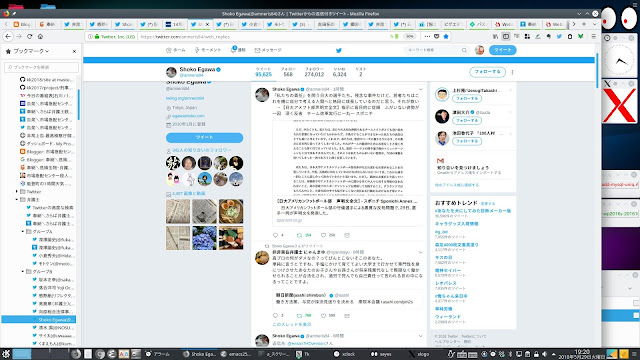Show all tabs dropdown in tab bar

pyautogui.click(x=594, y=24)
